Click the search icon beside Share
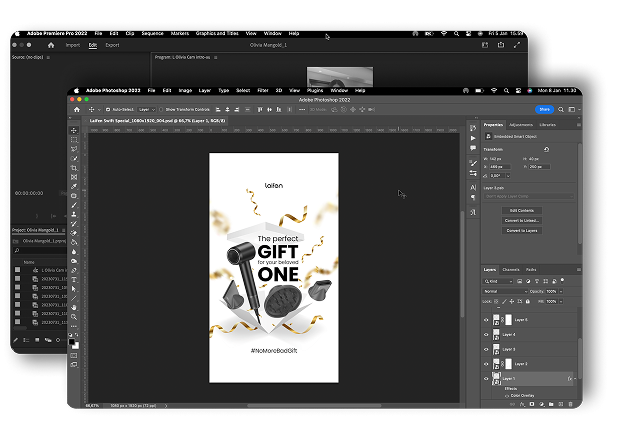Image resolution: width=619 pixels, height=426 pixels. click(561, 109)
